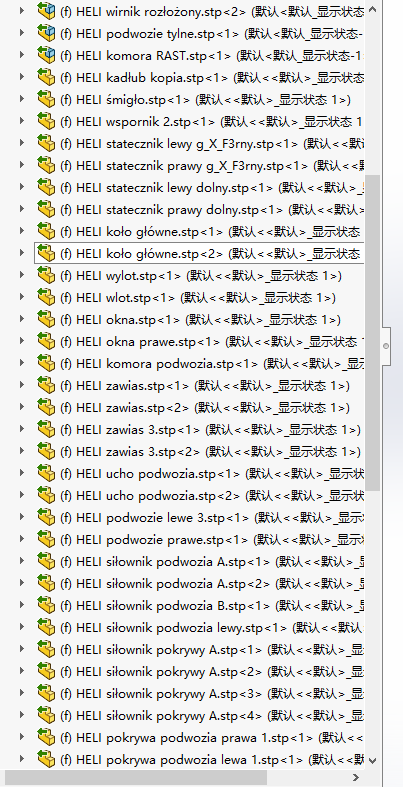Select HELI siłownik podwozia A.stp<2> component
The width and height of the screenshot is (403, 787).
tap(212, 584)
